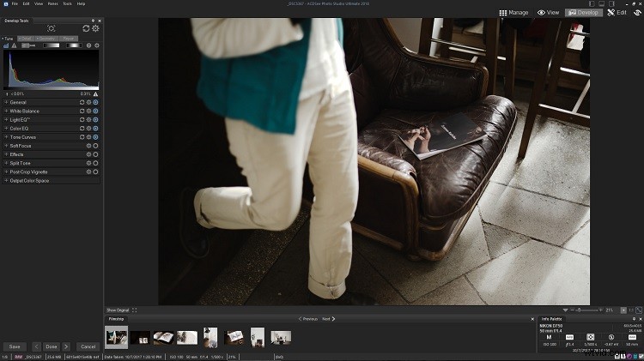This screenshot has width=644, height=361.
Task: Reset the Light EQ settings
Action: (x=82, y=120)
